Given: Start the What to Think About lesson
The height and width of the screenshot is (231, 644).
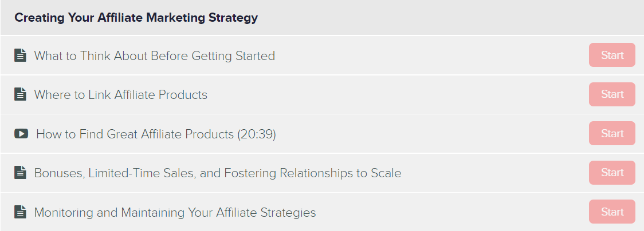Looking at the screenshot, I should (x=612, y=55).
